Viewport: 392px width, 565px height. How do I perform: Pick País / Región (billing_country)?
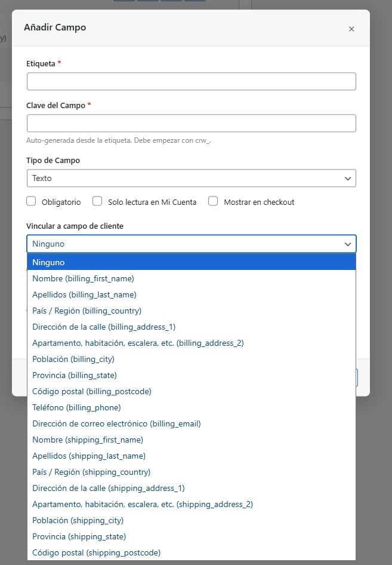[x=87, y=311]
